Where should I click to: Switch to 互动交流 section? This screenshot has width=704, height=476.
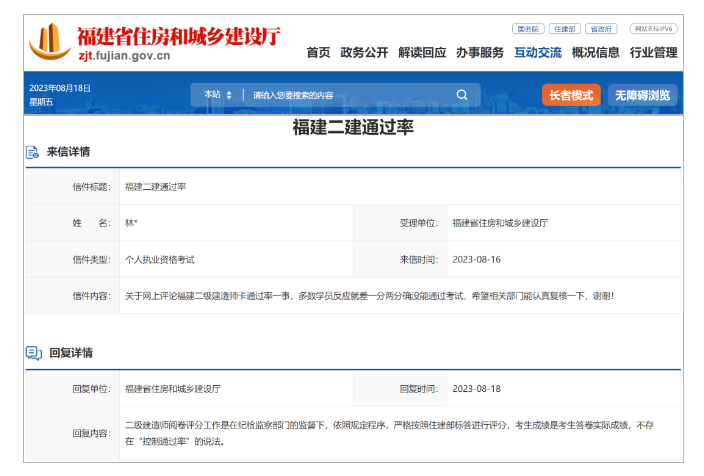pos(538,53)
